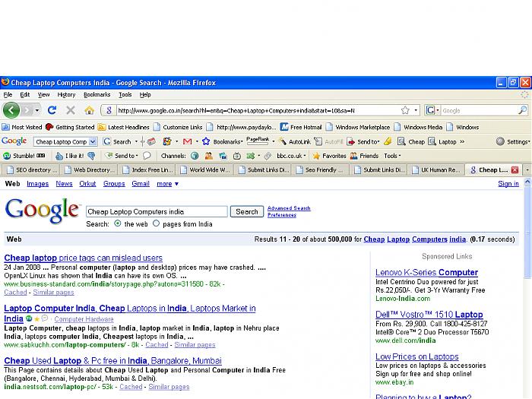Select the TV video channel icon

[237, 156]
